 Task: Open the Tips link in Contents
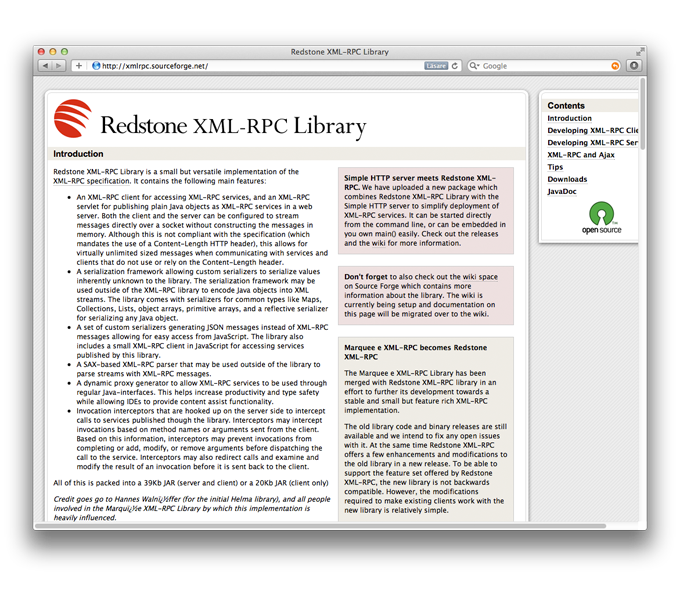point(555,167)
